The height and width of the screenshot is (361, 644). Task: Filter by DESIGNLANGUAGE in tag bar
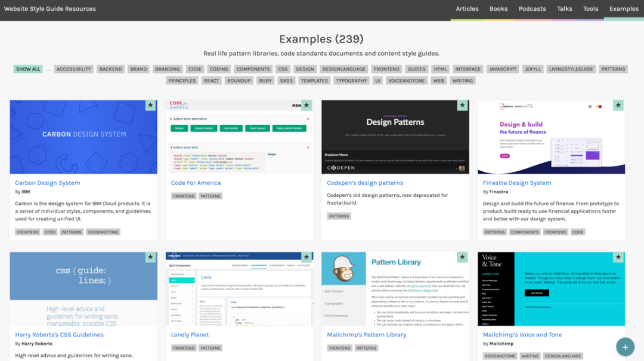point(344,69)
